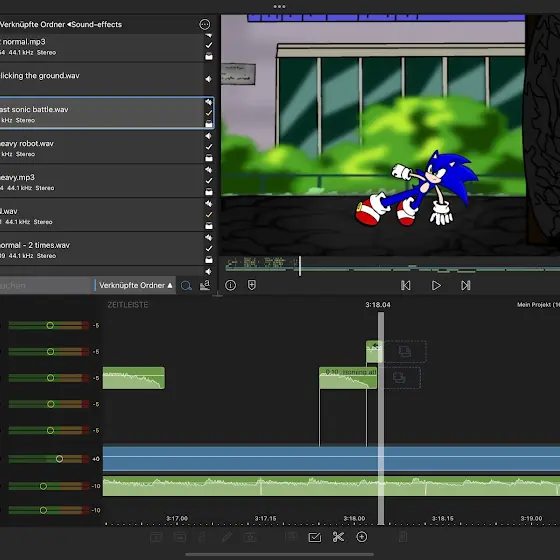This screenshot has height=560, width=560.
Task: Select the Homing att audio clip
Action: 348,378
